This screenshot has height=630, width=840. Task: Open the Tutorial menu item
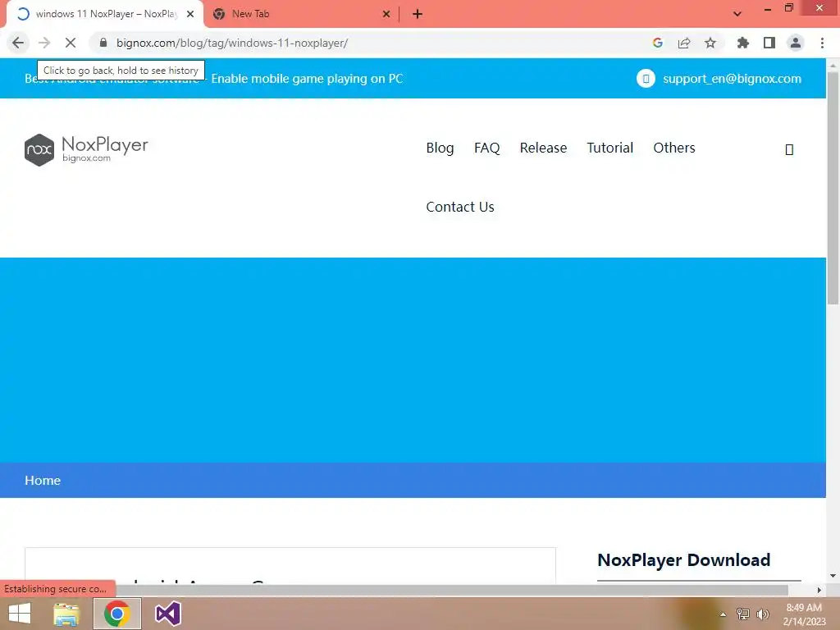[609, 148]
